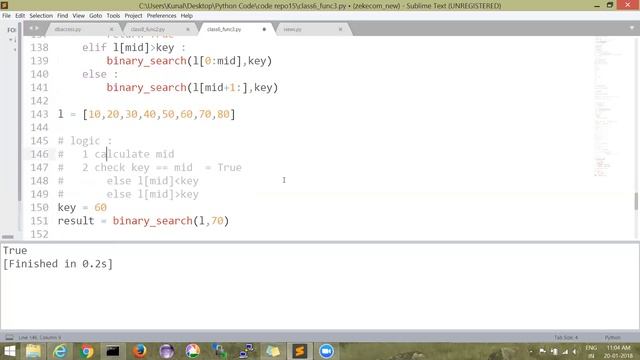The width and height of the screenshot is (640, 360).
Task: Click unsaved dot on class6_func3.py tab
Action: pyautogui.click(x=264, y=29)
